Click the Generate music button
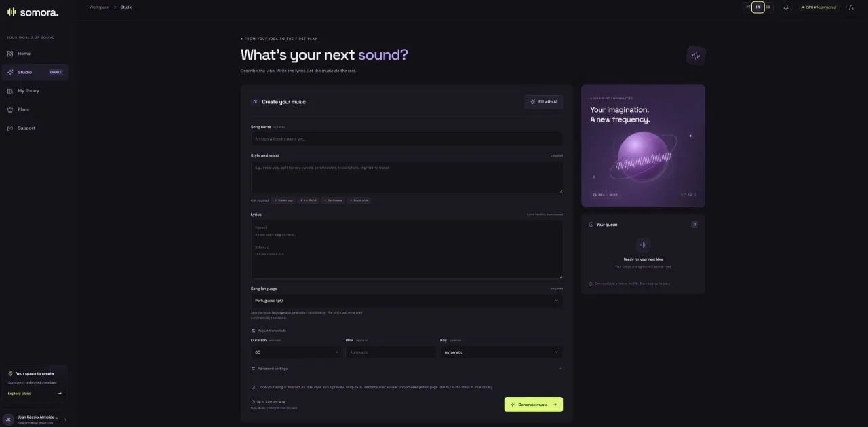 point(534,405)
